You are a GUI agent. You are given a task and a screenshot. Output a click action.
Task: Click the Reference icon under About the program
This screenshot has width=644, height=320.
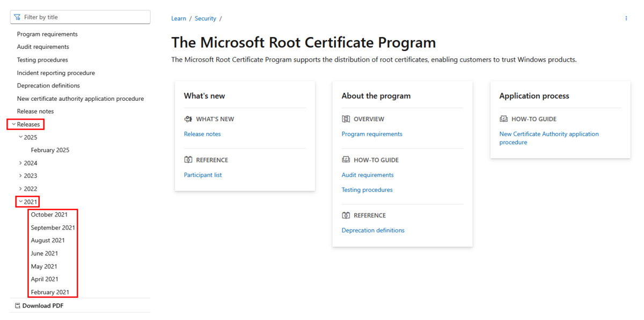[346, 215]
